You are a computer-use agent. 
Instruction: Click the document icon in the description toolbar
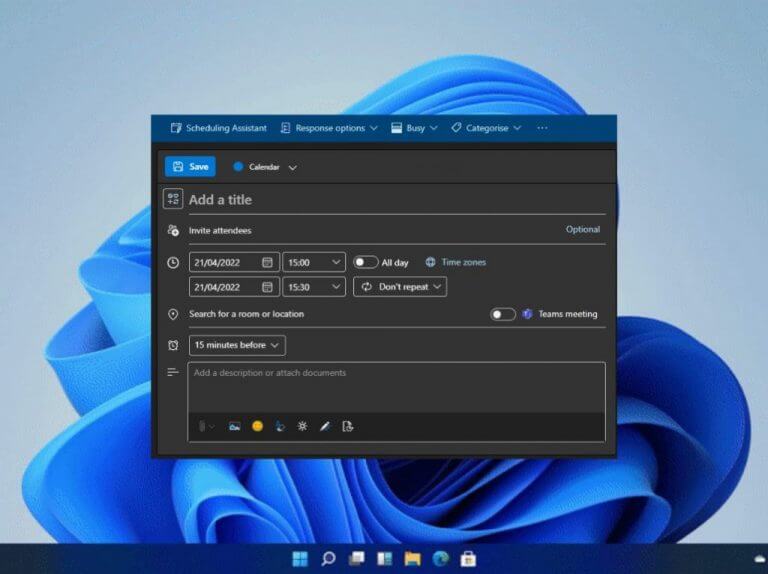[x=347, y=427]
